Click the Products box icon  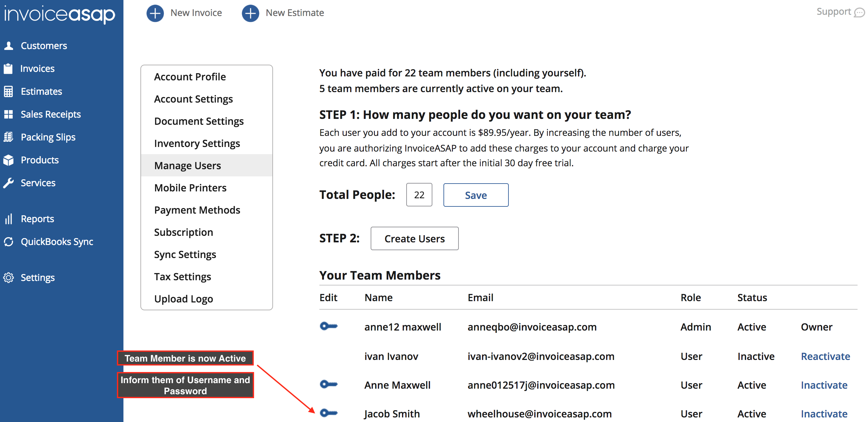[x=8, y=160]
